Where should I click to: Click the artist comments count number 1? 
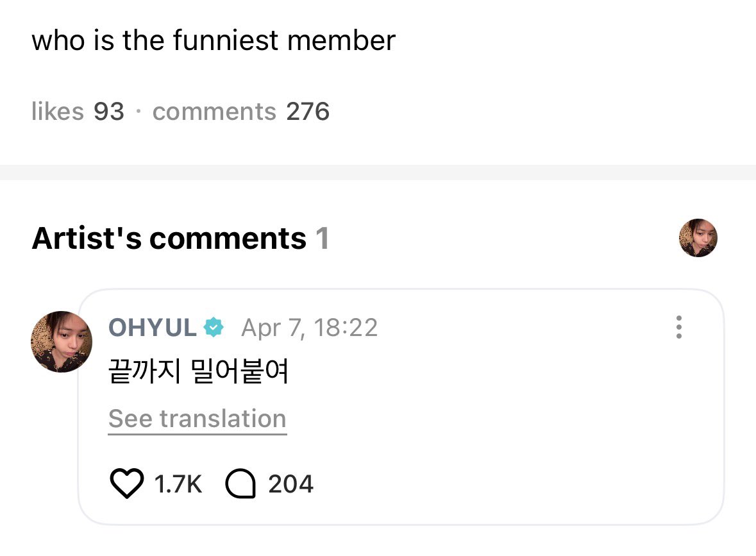(x=322, y=239)
